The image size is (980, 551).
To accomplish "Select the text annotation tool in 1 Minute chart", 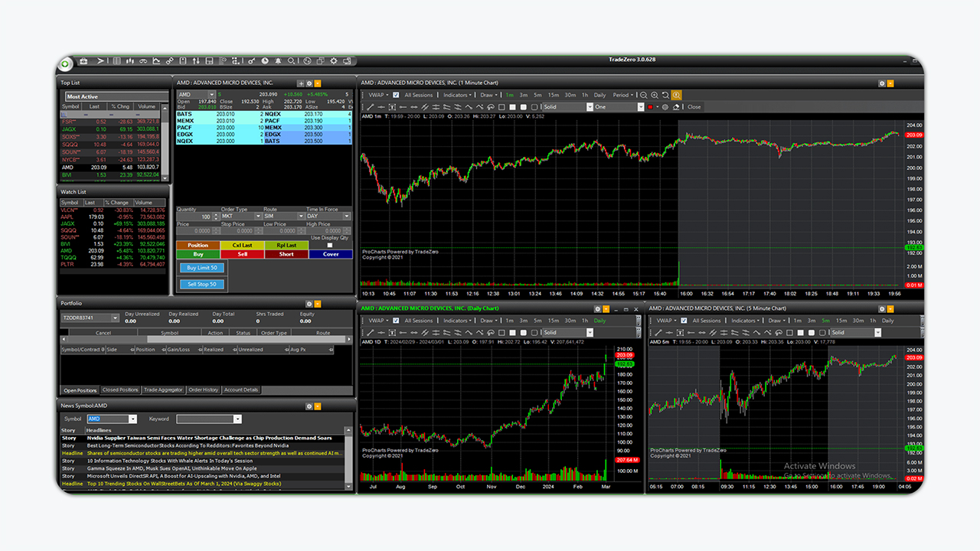I will coord(392,107).
